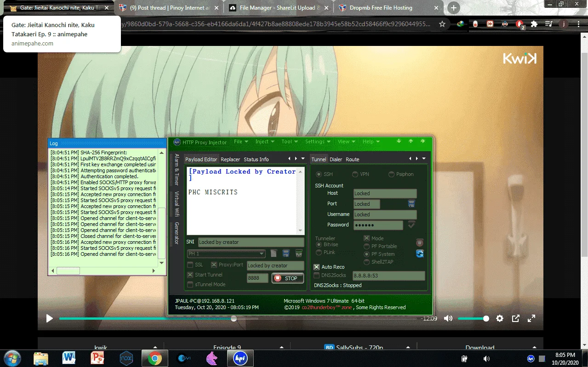
Task: Open the File menu in HTTP Proxy Injector
Action: click(x=241, y=141)
